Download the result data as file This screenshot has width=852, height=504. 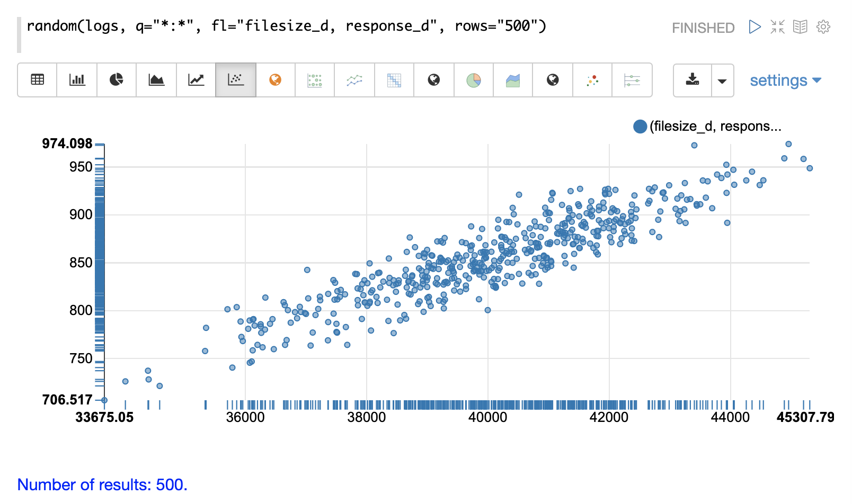click(x=693, y=80)
